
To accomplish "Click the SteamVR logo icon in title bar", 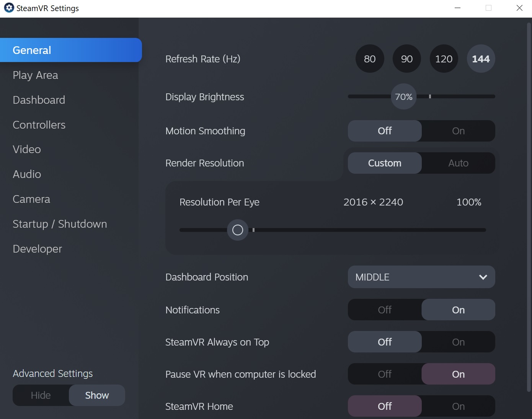I will point(9,8).
